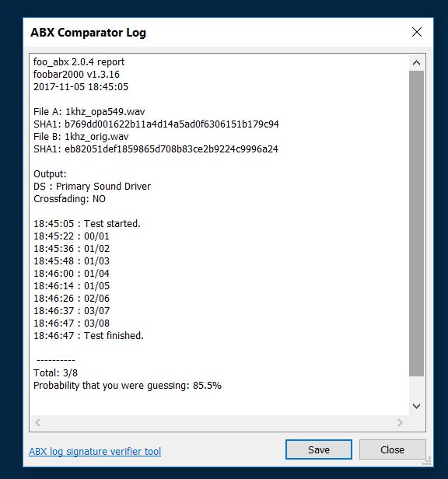Click the Close button
The height and width of the screenshot is (479, 448).
[x=392, y=449]
